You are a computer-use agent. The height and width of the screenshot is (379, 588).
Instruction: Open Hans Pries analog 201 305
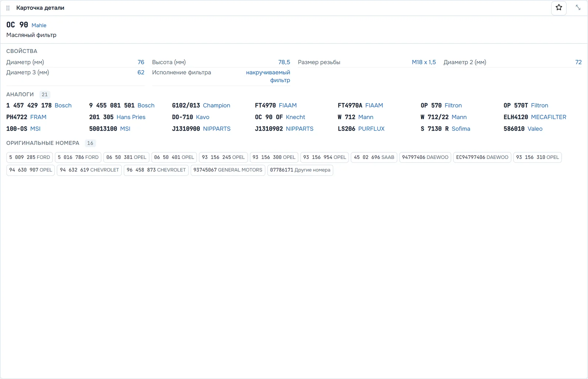(x=117, y=117)
